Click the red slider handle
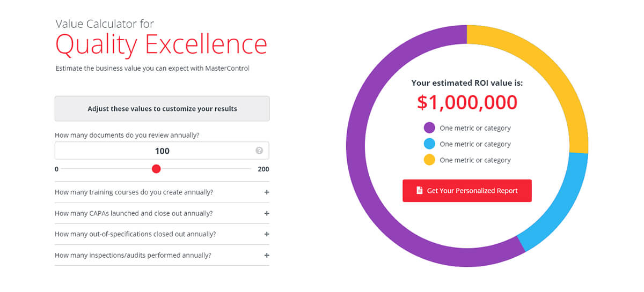 pos(156,169)
